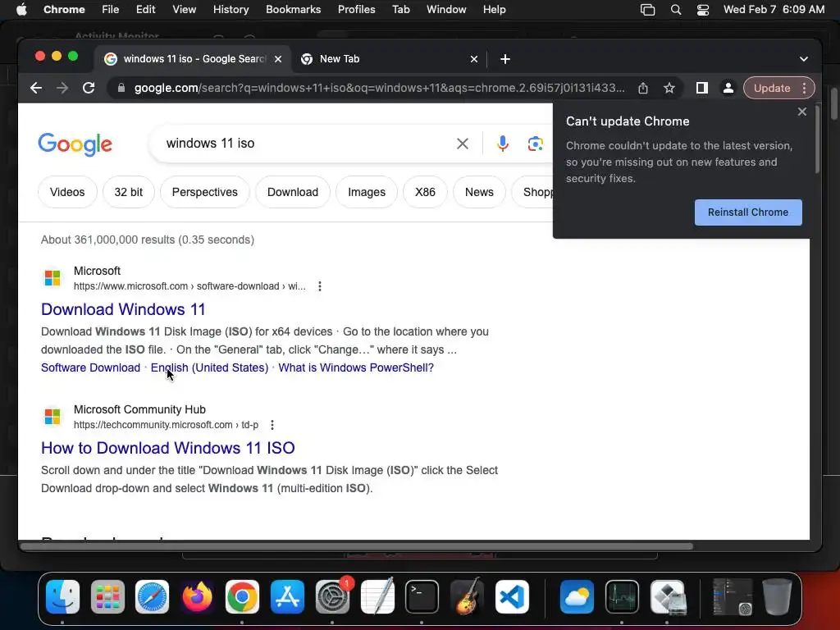This screenshot has width=840, height=630.
Task: Filter results by News
Action: tap(479, 192)
